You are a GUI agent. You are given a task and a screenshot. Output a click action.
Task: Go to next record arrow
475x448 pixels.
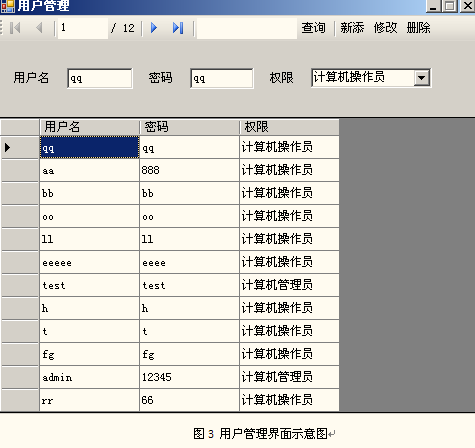[154, 28]
